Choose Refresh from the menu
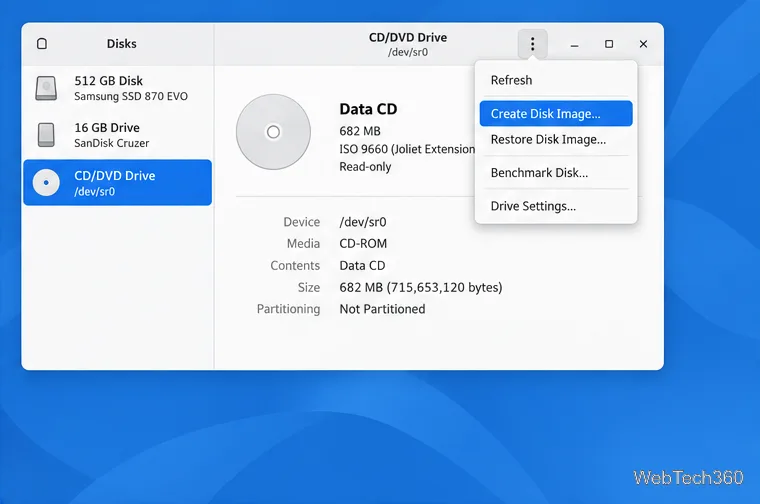Screen dimensions: 760x504 click(556, 80)
